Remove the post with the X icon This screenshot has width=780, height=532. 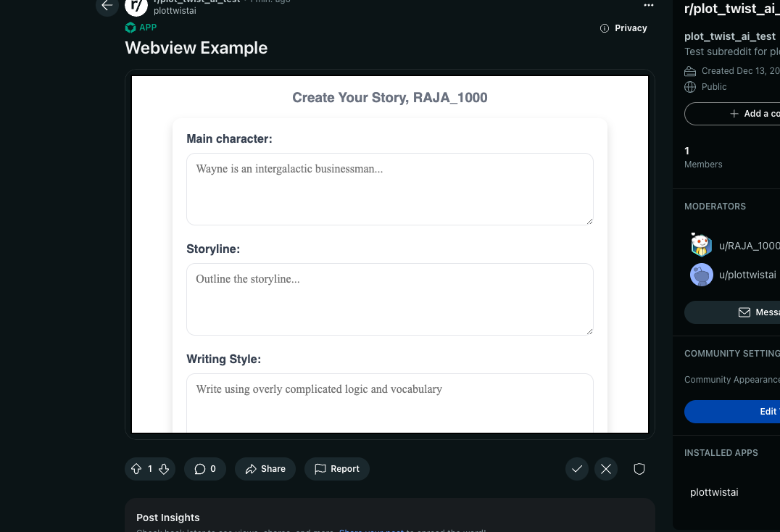[x=606, y=469]
